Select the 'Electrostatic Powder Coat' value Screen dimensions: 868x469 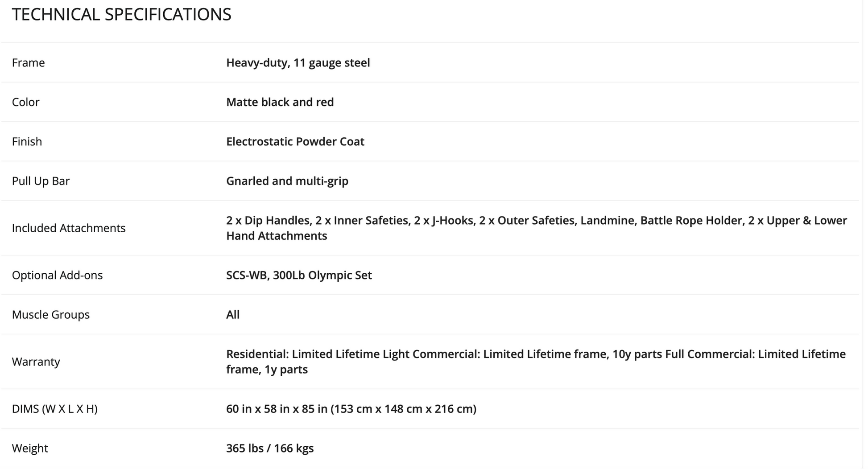coord(295,142)
